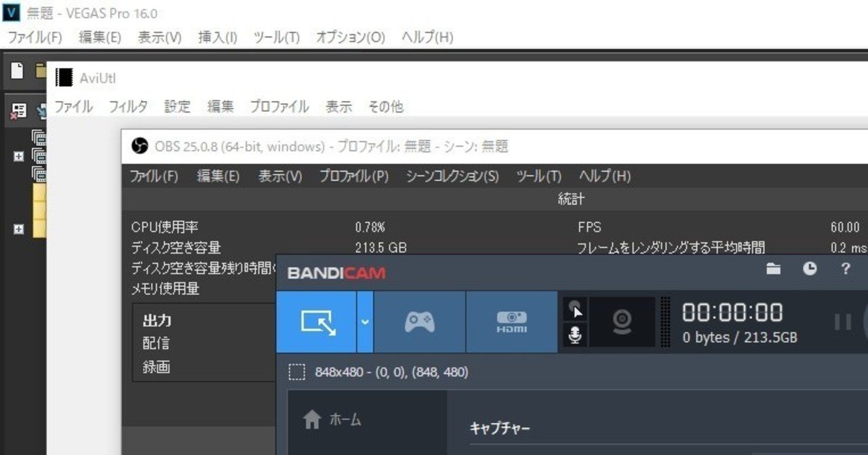Open Bandicam output folder
868x455 pixels.
point(773,269)
